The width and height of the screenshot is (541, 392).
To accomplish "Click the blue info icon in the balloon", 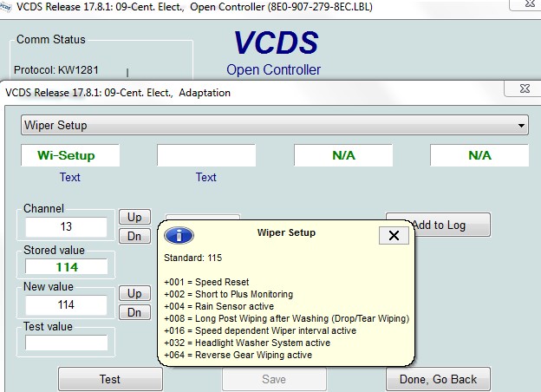I will 179,234.
